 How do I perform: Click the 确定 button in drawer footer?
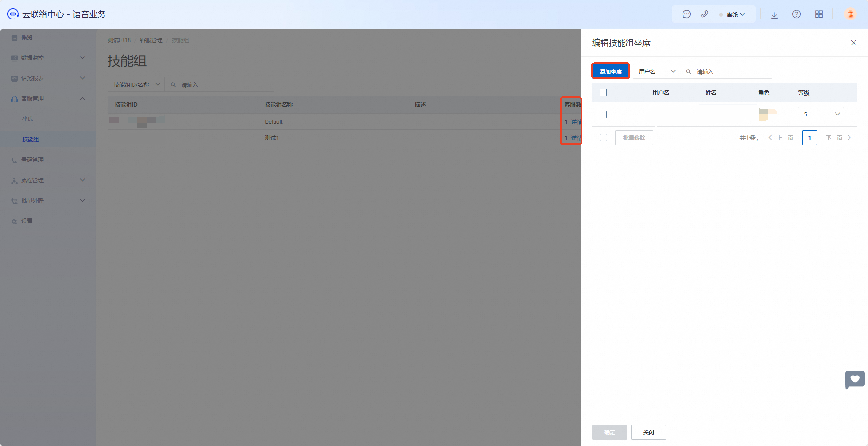610,432
